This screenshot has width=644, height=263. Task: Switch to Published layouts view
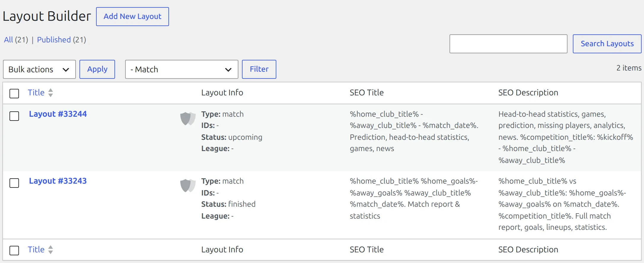click(x=54, y=40)
